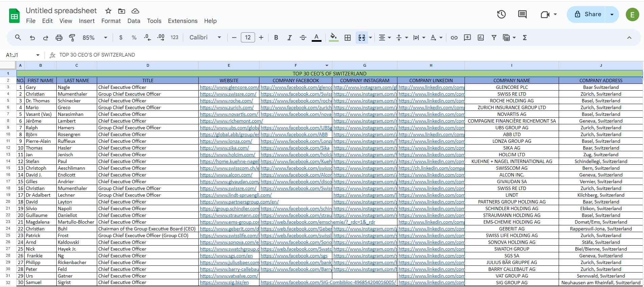Visit the sgs.com/en website link

click(226, 256)
